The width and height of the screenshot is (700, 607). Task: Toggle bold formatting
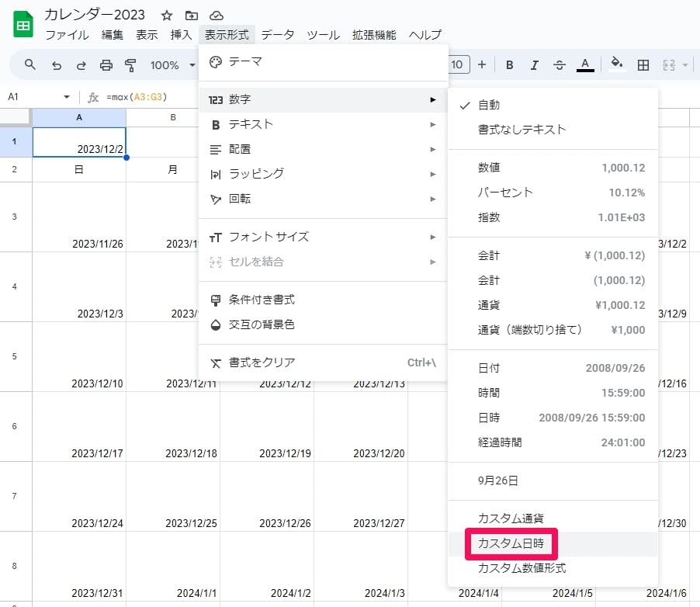509,65
